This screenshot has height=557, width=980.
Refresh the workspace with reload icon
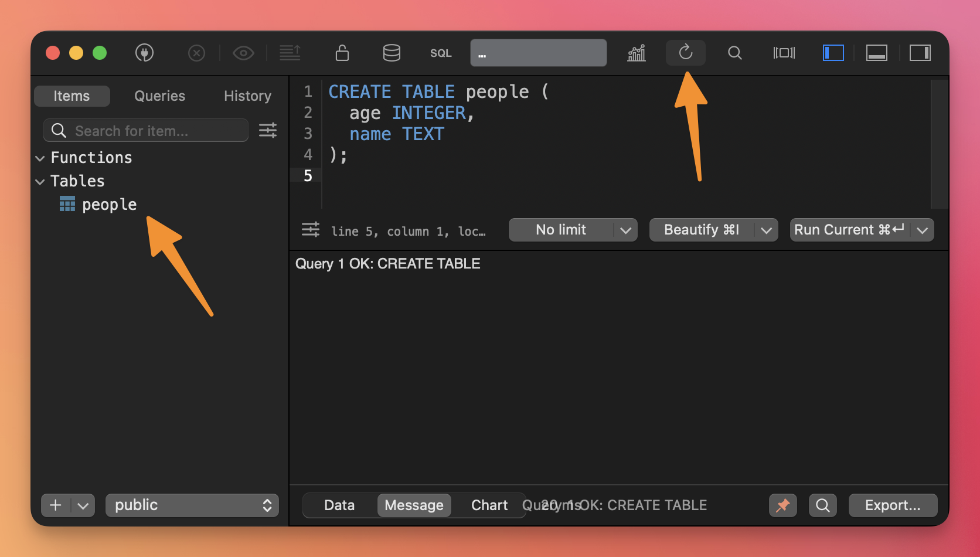(x=685, y=53)
